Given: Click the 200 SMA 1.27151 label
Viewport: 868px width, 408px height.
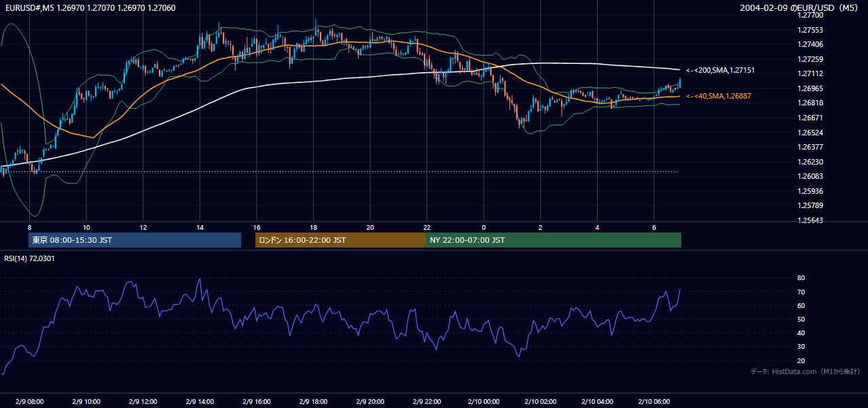Looking at the screenshot, I should 721,70.
